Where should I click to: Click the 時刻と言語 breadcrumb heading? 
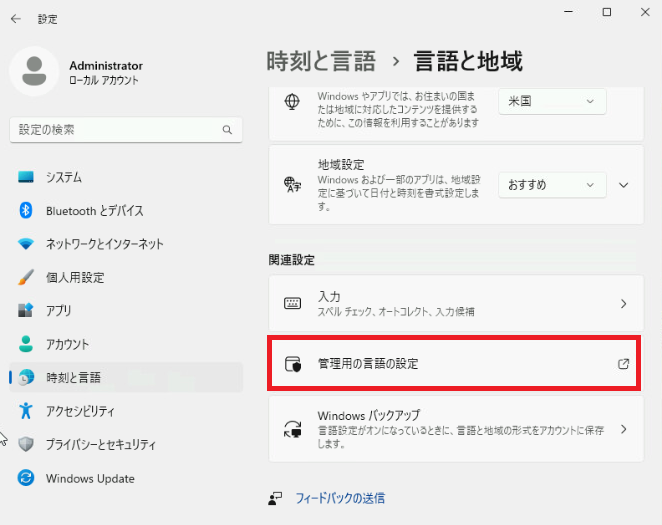tap(321, 61)
